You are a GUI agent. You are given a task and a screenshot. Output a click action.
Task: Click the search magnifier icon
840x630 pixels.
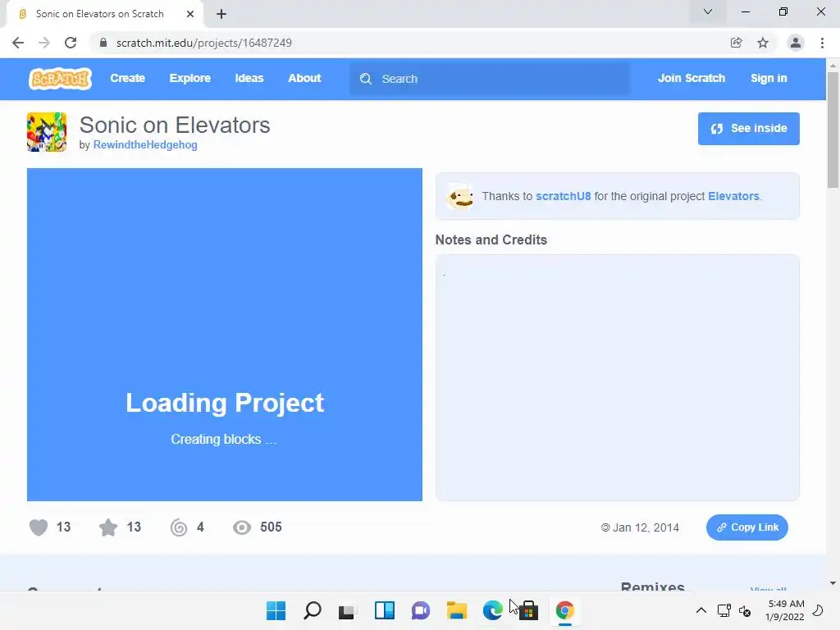[366, 79]
